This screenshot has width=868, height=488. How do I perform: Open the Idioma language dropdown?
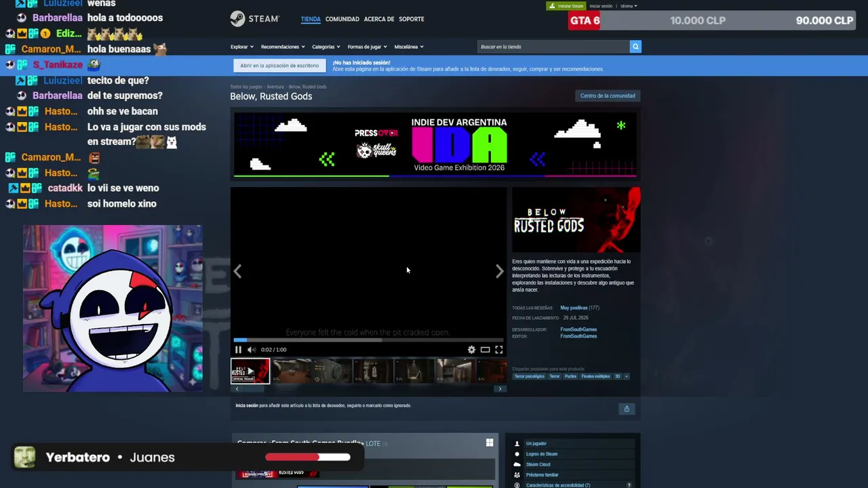629,6
